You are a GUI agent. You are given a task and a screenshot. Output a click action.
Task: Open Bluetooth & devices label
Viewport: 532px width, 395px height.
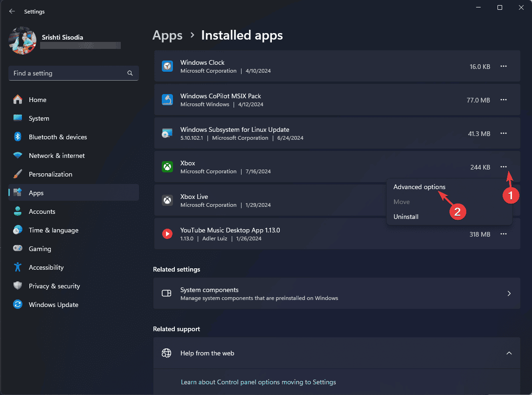point(58,137)
